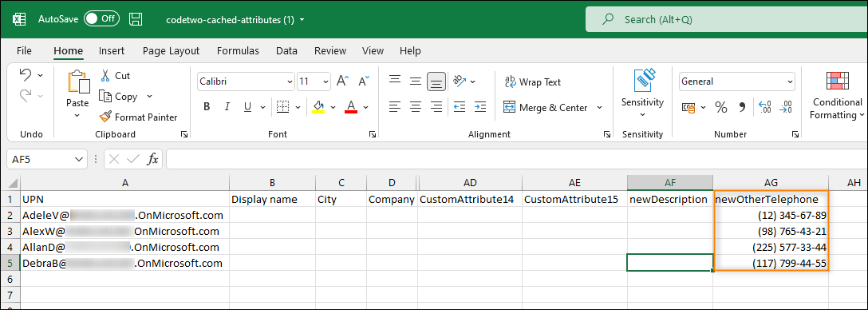Viewport: 868px width, 310px height.
Task: Click the Paste clipboard icon
Action: (78, 81)
